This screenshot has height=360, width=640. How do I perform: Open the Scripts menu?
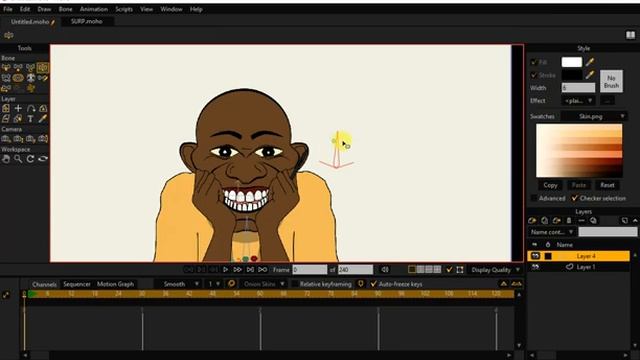pos(124,9)
